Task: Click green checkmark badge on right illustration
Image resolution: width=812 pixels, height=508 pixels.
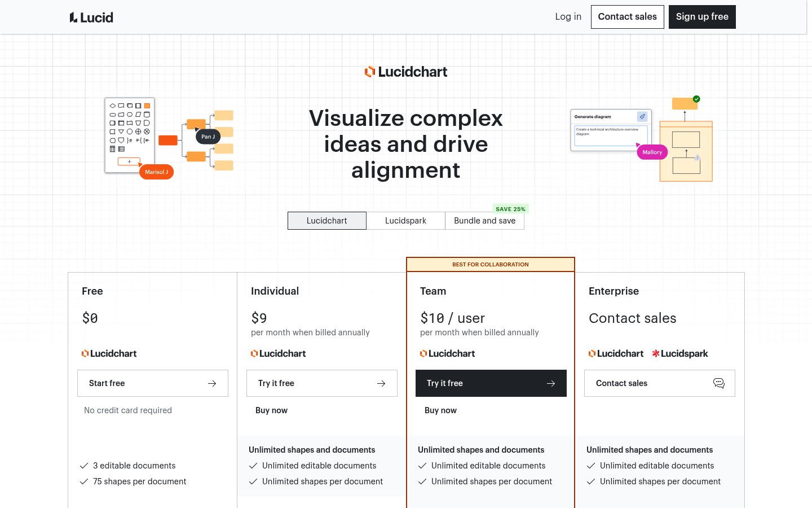Action: coord(696,99)
